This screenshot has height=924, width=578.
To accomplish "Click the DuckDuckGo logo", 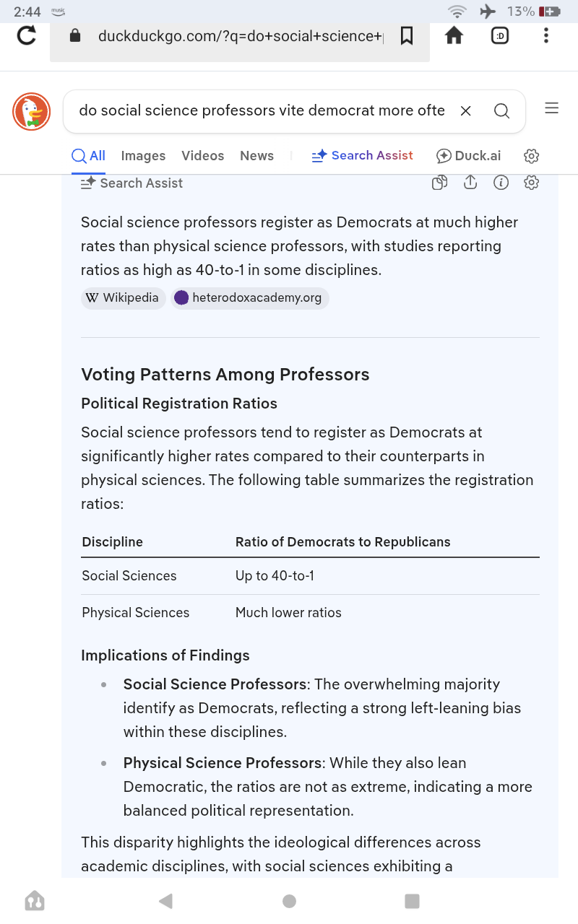I will click(x=31, y=112).
